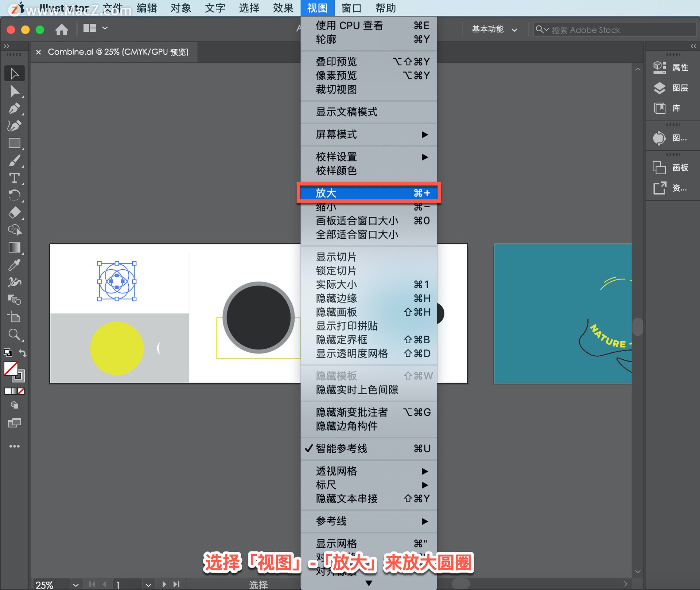Open the workspace dropdown 基本功能
Screen dimensions: 700x590
tap(494, 30)
